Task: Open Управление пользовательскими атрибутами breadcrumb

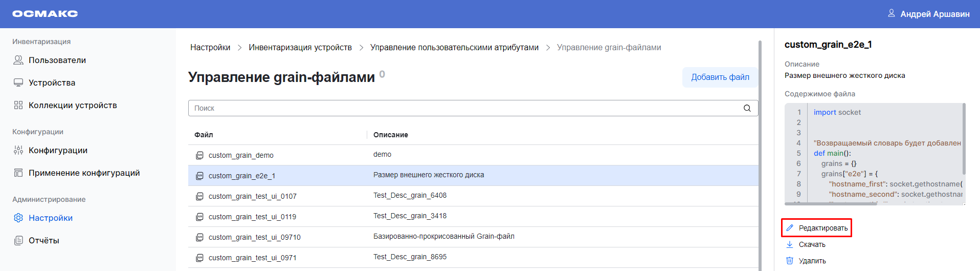Action: [454, 47]
